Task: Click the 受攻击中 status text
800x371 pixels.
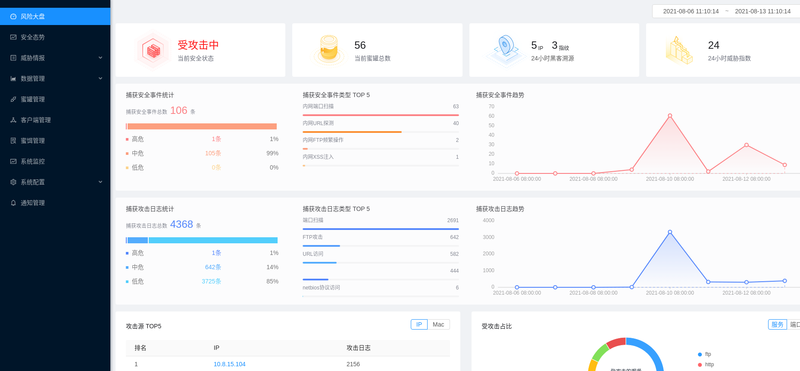Action: click(198, 45)
